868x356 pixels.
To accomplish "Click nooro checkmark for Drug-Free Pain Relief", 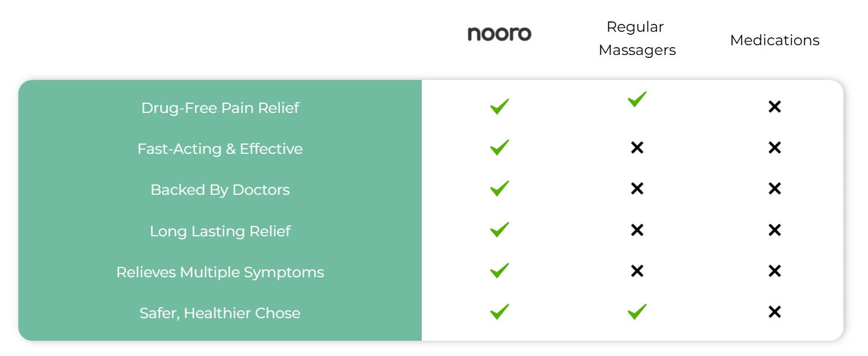I will [x=499, y=107].
